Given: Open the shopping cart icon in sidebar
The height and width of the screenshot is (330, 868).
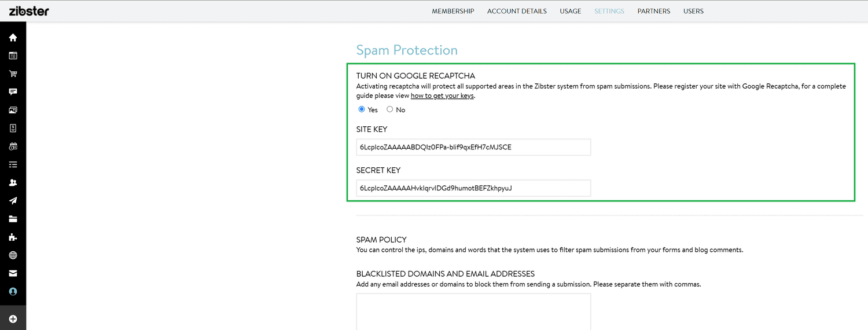Looking at the screenshot, I should click(x=13, y=74).
